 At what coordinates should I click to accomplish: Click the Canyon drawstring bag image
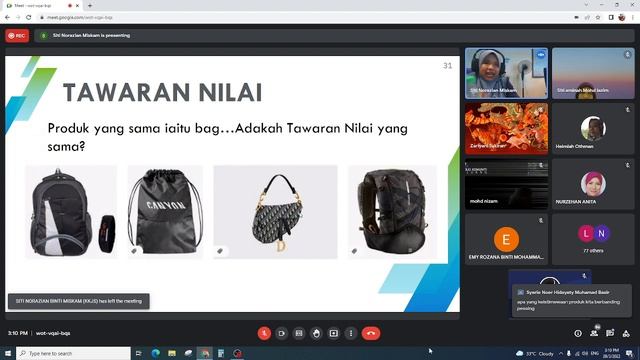165,212
